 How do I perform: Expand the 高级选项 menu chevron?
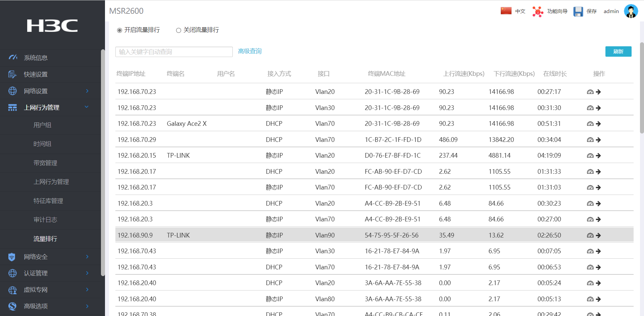[x=87, y=306]
